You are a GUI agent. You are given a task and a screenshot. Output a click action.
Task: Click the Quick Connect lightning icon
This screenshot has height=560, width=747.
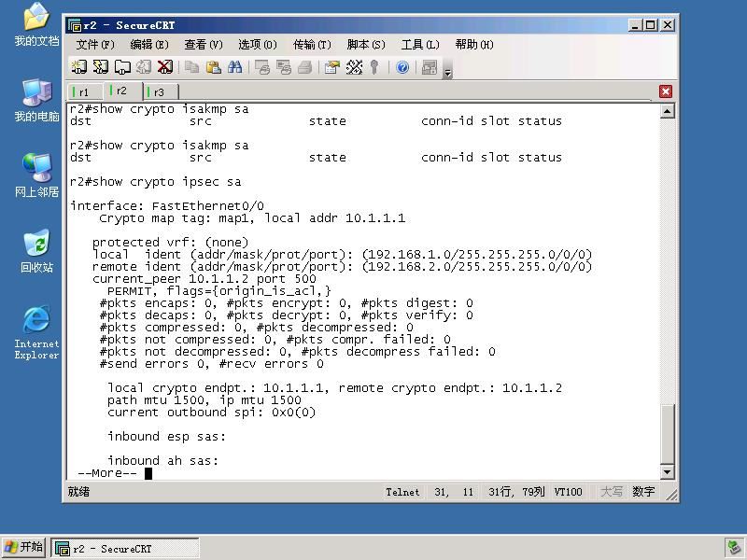[101, 67]
